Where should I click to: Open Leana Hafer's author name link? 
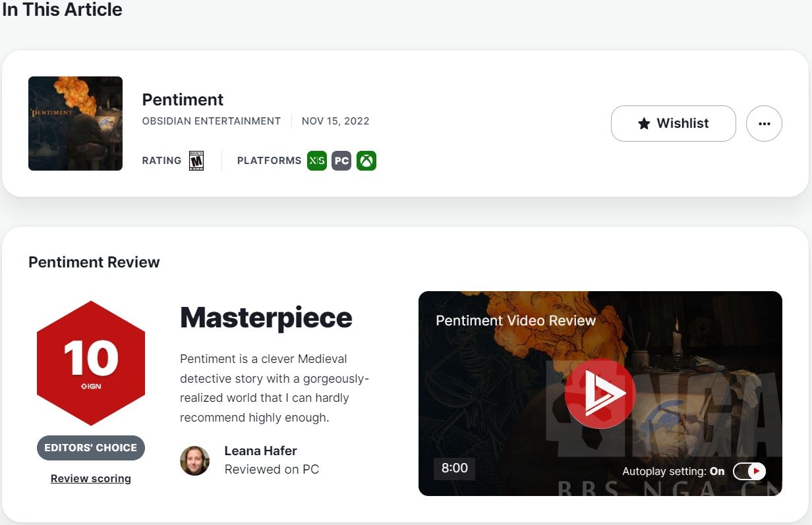pyautogui.click(x=261, y=451)
